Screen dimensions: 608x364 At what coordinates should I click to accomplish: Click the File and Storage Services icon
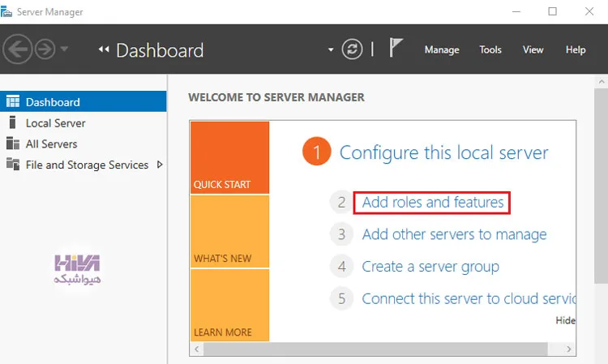pos(13,164)
